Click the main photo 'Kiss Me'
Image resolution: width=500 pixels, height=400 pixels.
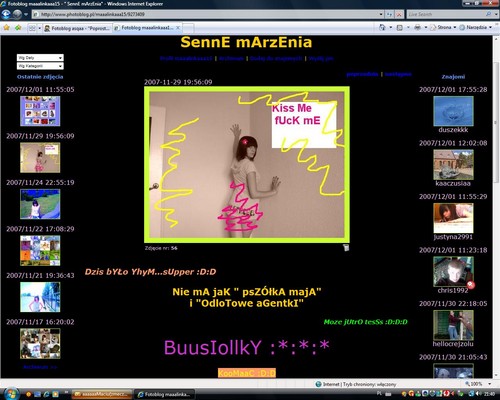(247, 165)
